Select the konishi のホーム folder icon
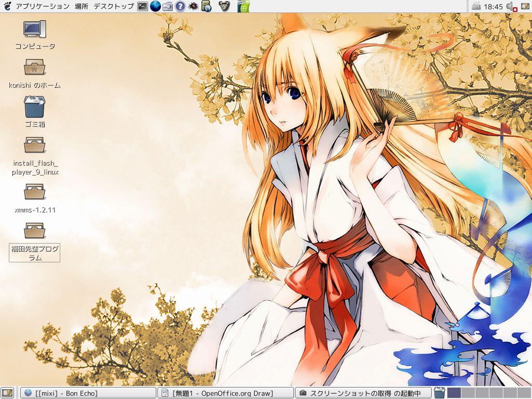 35,67
